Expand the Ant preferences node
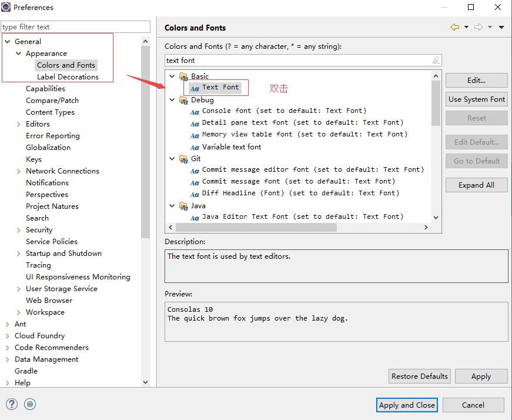Image resolution: width=512 pixels, height=420 pixels. click(x=8, y=324)
